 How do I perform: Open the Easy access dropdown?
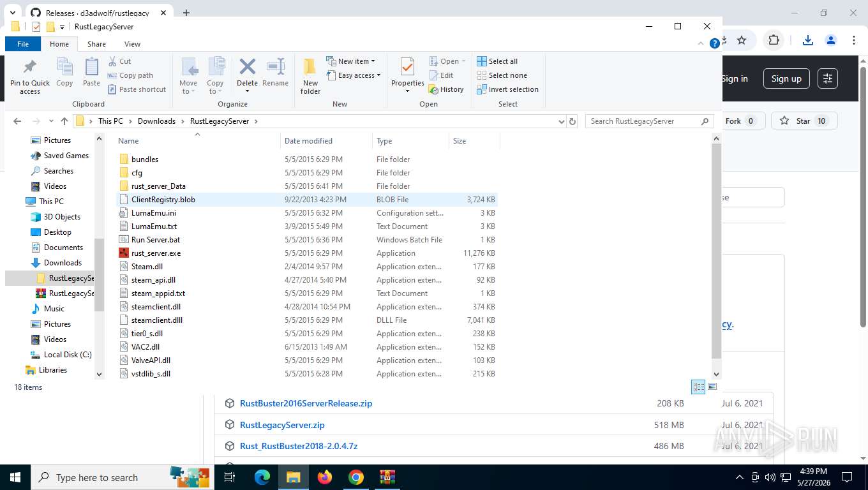tap(353, 75)
